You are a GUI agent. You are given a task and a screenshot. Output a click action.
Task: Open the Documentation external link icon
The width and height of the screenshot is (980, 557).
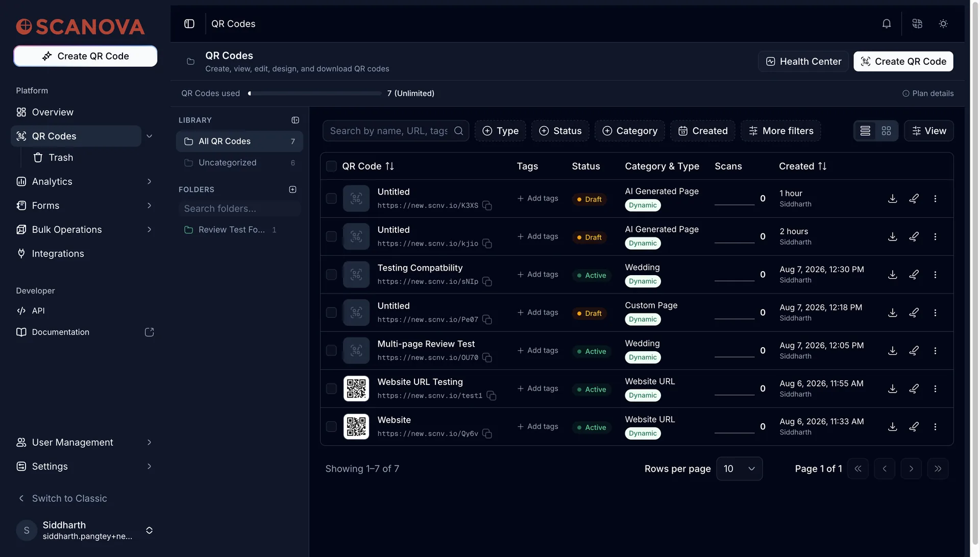coord(150,332)
